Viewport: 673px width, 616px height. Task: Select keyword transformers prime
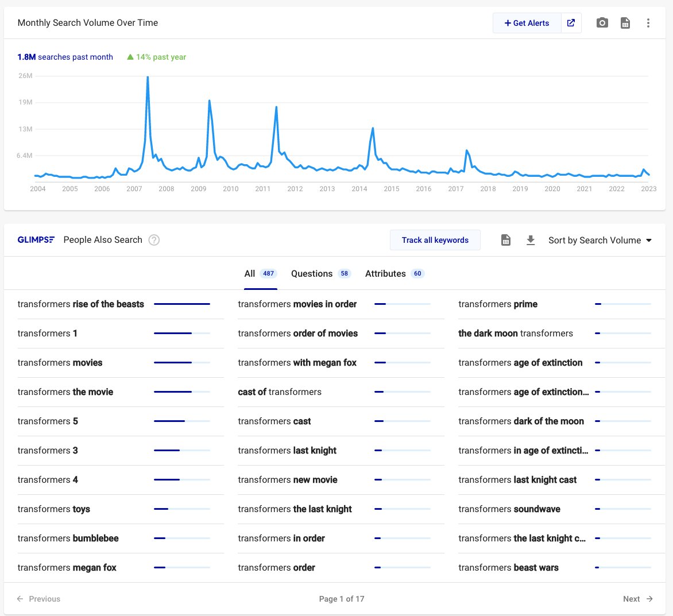pyautogui.click(x=498, y=304)
